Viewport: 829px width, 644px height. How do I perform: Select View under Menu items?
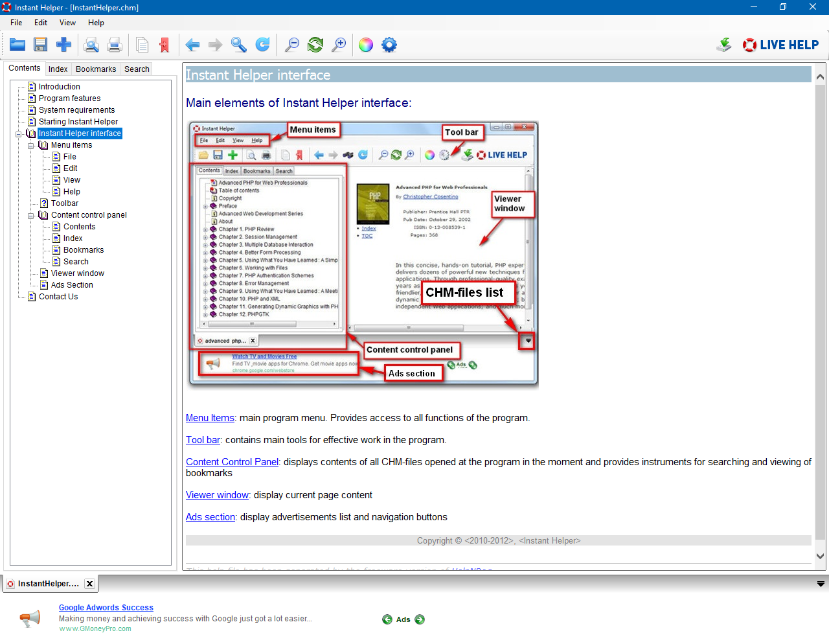coord(72,180)
